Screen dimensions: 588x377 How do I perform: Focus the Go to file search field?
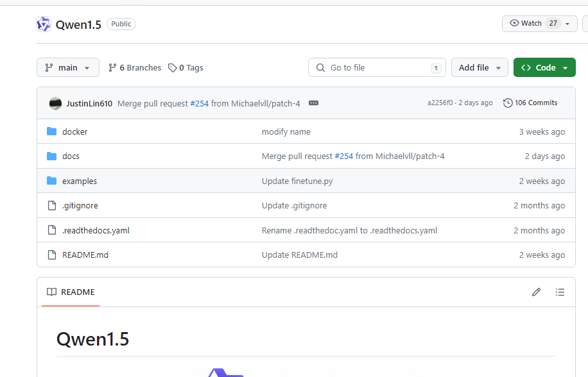click(377, 67)
